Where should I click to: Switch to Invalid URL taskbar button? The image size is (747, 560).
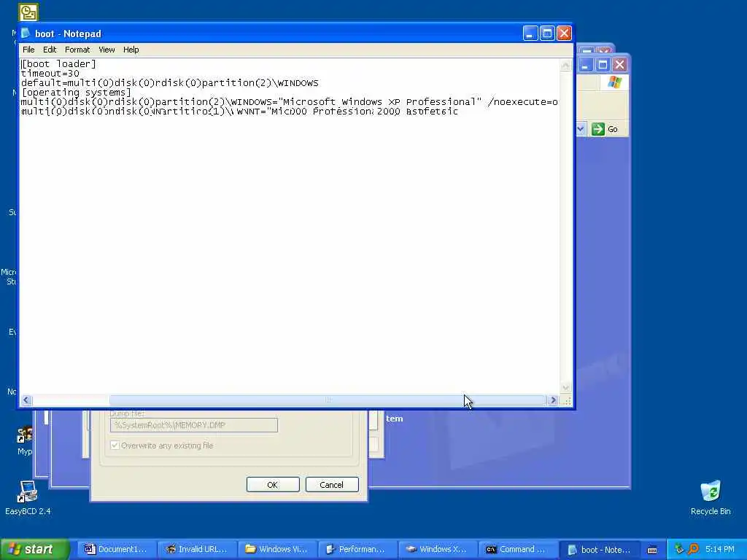tap(196, 549)
